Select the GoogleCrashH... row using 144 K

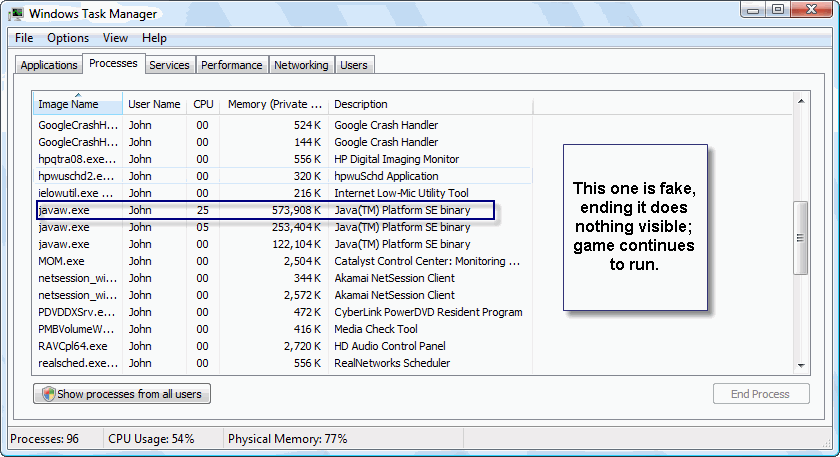point(283,142)
